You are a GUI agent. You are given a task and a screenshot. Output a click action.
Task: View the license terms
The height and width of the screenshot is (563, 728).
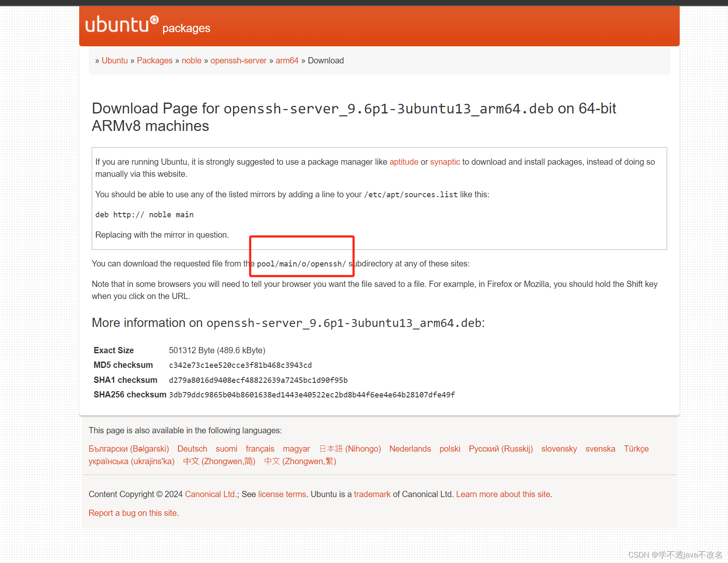point(282,494)
